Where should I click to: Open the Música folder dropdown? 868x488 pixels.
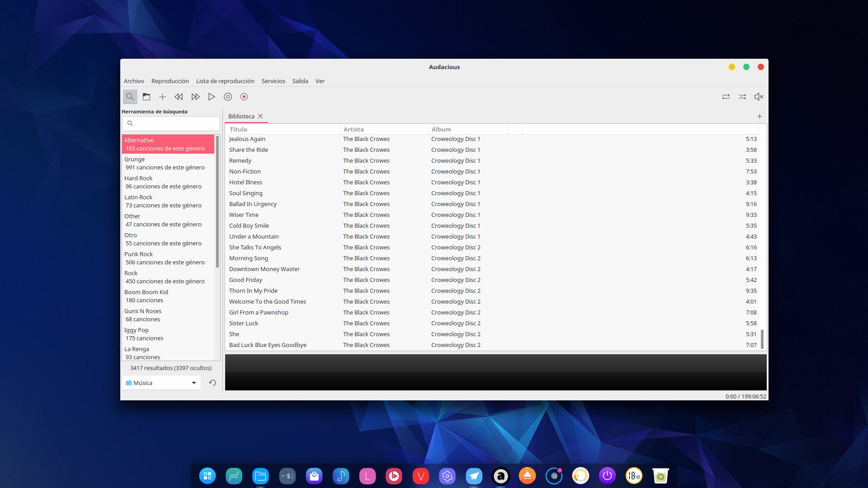[x=161, y=383]
